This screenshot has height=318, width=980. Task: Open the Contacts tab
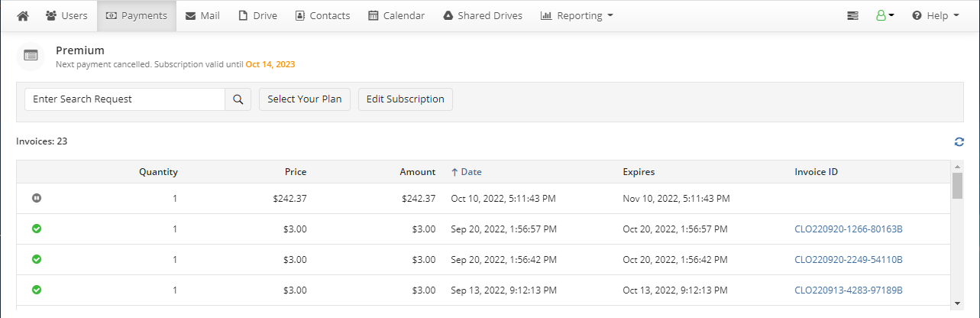(322, 15)
